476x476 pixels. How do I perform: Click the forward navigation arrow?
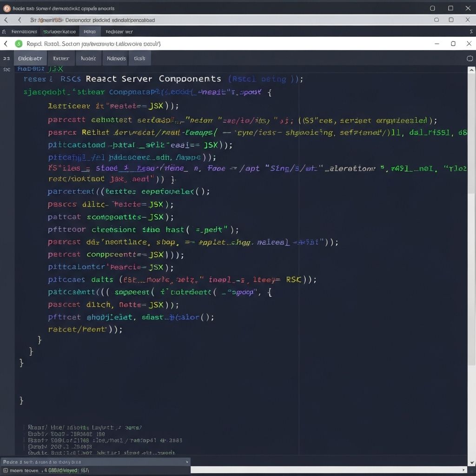19,20
